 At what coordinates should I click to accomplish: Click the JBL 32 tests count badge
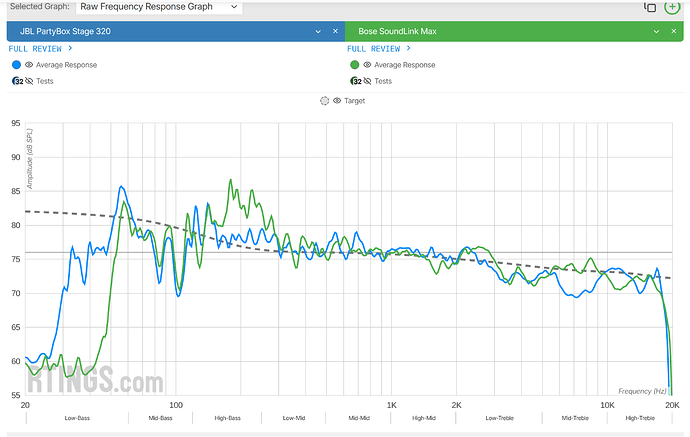[18, 81]
